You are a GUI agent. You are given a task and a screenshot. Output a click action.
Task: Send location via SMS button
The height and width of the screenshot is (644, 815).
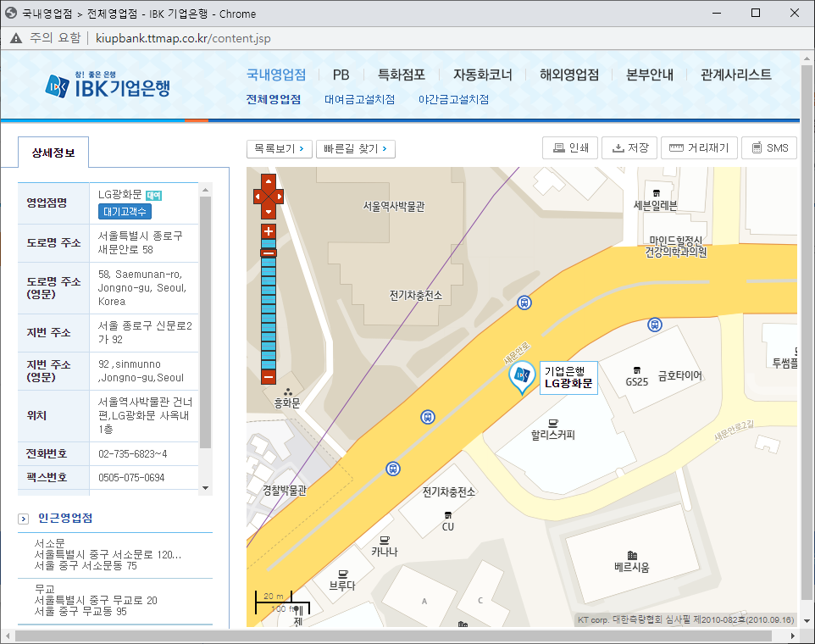click(x=768, y=148)
